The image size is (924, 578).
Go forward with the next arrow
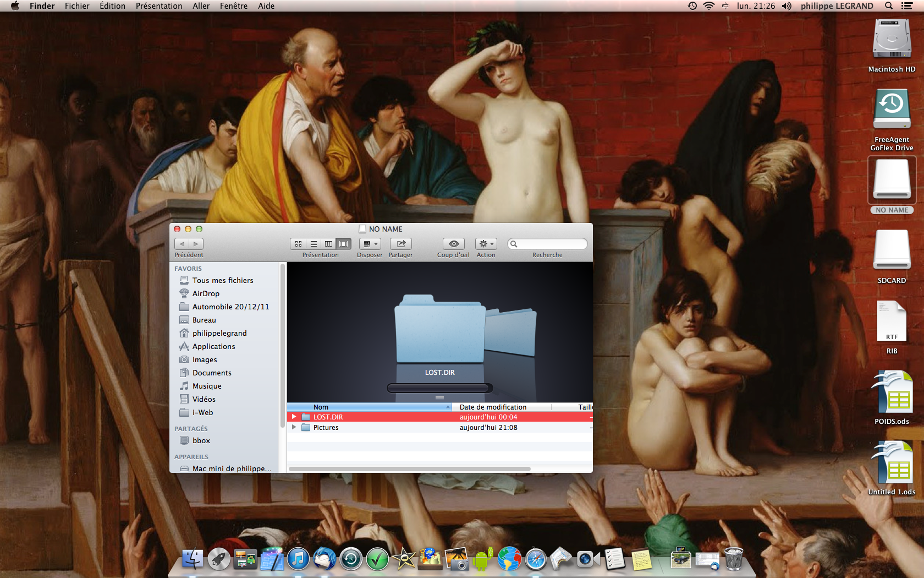coord(196,244)
